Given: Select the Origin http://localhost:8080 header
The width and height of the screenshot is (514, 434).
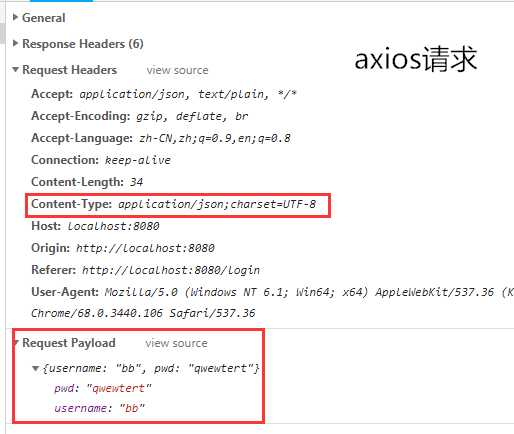Looking at the screenshot, I should click(123, 248).
